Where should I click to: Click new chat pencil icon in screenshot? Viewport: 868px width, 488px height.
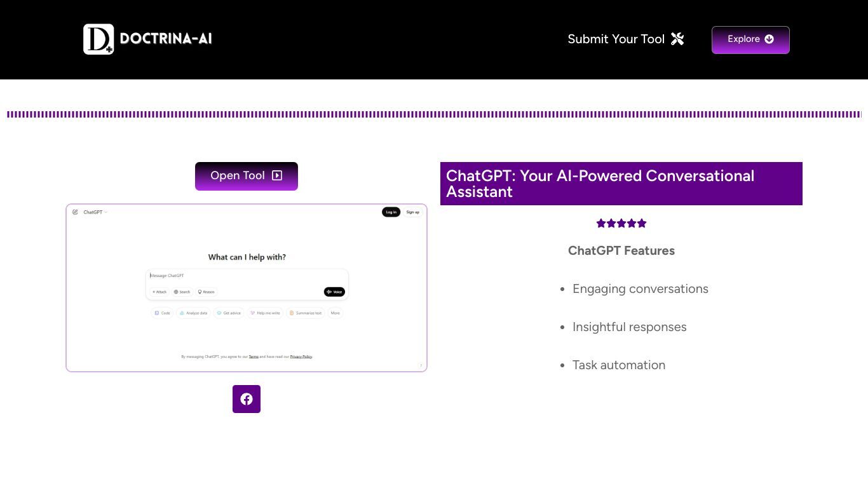[x=75, y=212]
